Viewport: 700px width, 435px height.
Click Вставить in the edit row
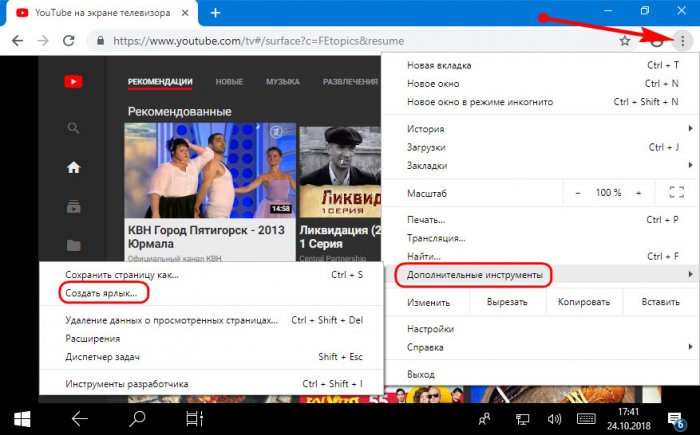pos(661,302)
